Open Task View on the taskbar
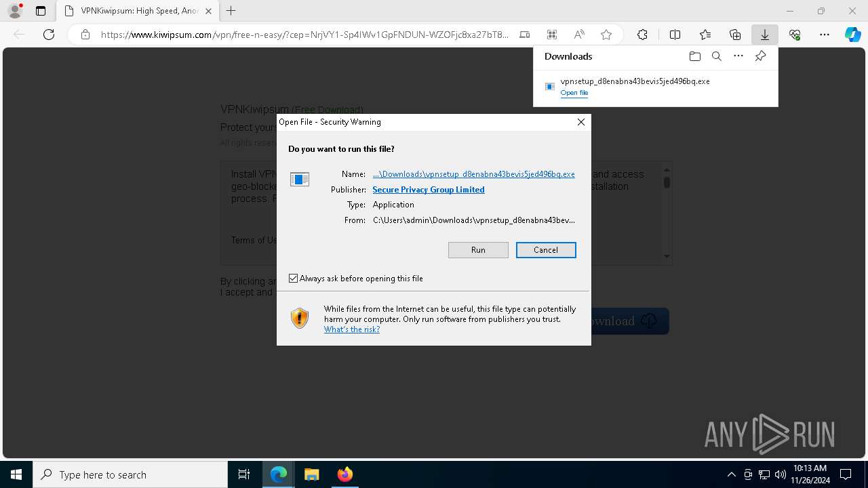The image size is (868, 488). click(x=244, y=474)
